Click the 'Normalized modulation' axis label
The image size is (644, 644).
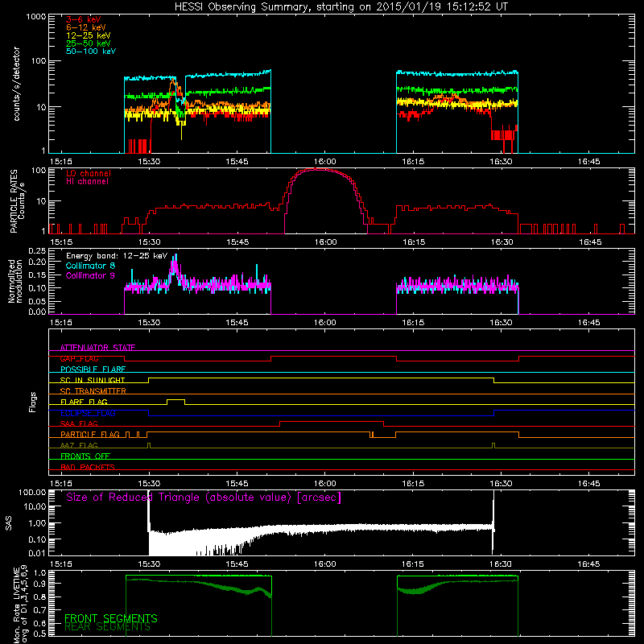coord(15,281)
